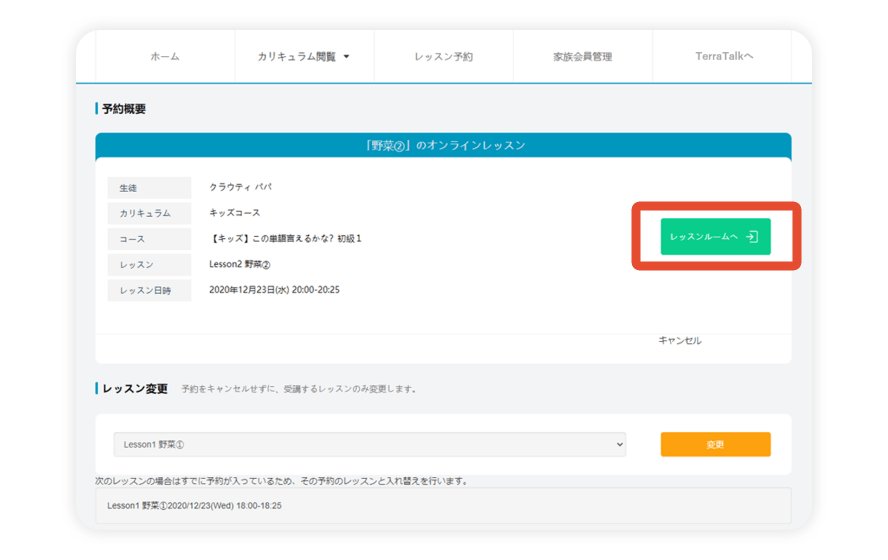
Task: Click the レッスン変更 section heading
Action: coord(135,389)
